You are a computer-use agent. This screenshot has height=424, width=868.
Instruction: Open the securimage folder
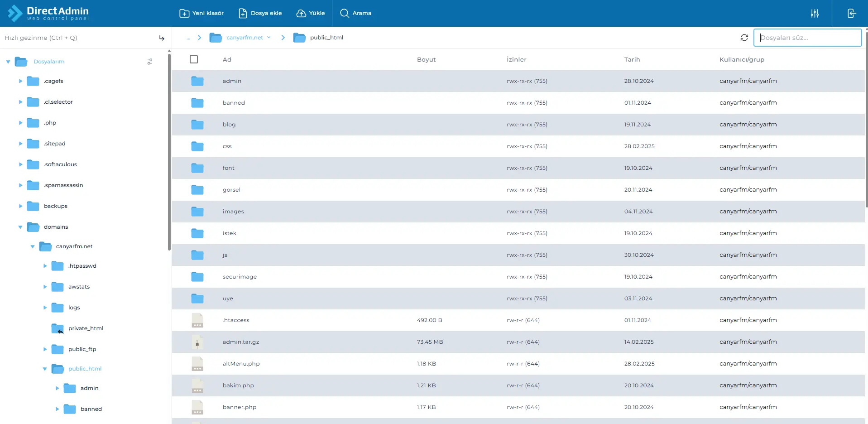pyautogui.click(x=240, y=276)
